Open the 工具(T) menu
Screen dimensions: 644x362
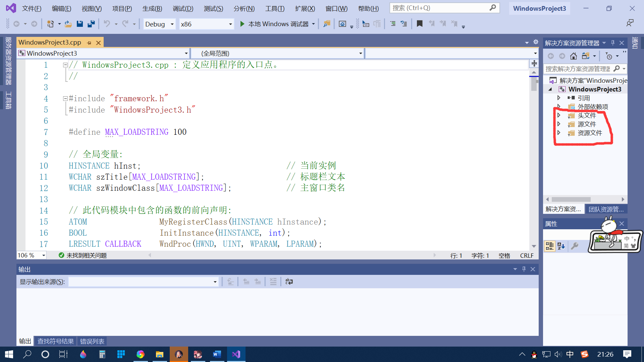click(275, 8)
